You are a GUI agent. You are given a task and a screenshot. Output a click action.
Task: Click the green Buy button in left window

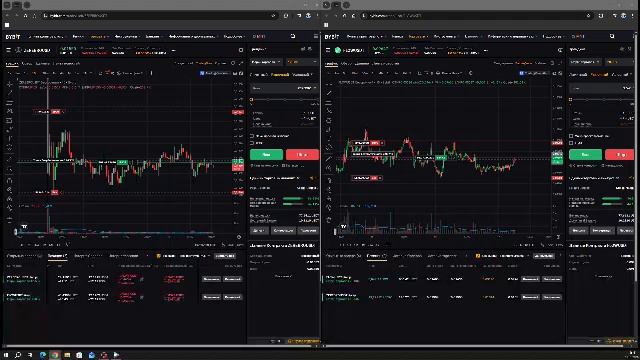(266, 155)
